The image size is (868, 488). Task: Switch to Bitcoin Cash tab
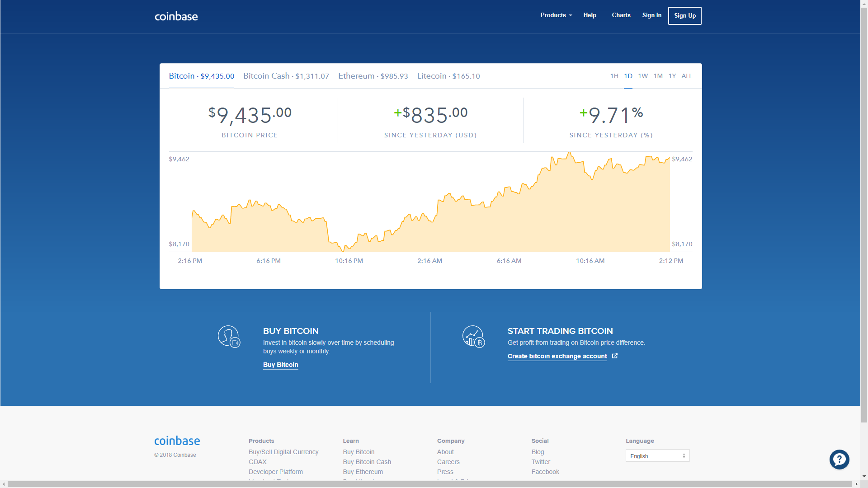point(286,76)
